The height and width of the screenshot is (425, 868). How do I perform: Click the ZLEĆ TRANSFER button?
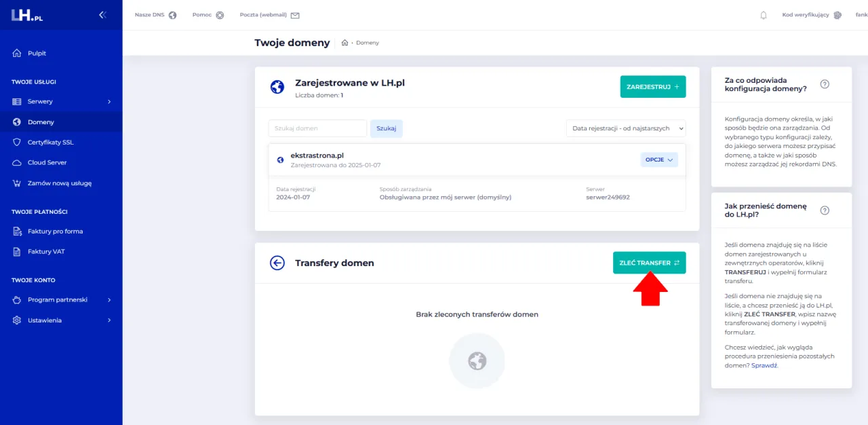coord(649,263)
